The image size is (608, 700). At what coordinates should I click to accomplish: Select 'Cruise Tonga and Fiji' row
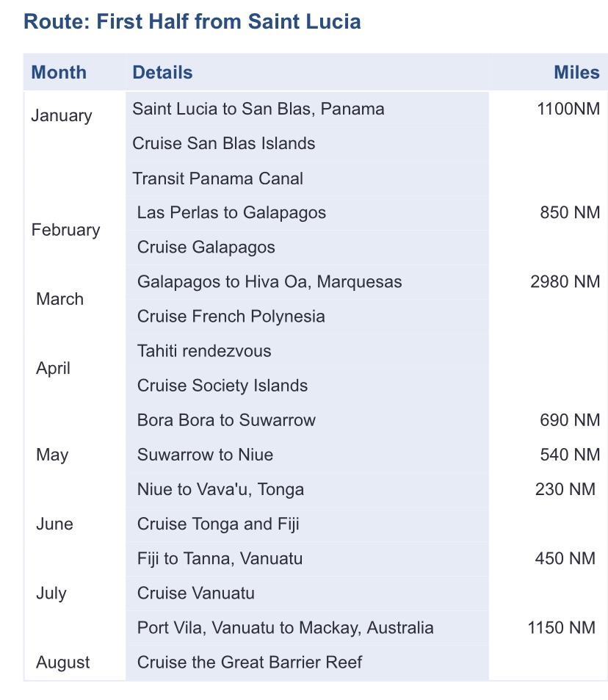[x=218, y=524]
